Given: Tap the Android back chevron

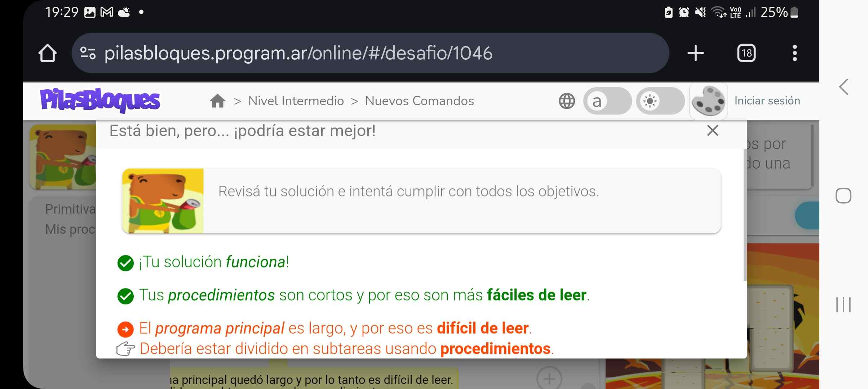Looking at the screenshot, I should 843,87.
